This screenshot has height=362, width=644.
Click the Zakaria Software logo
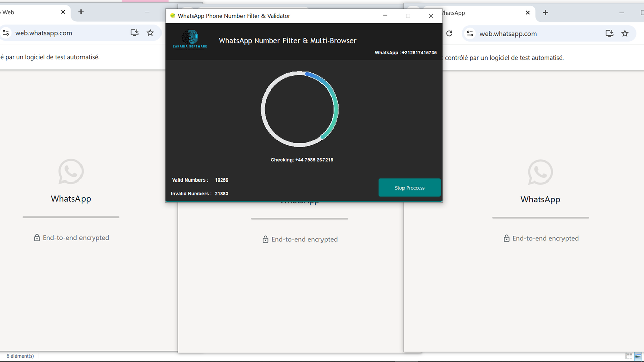pos(190,39)
